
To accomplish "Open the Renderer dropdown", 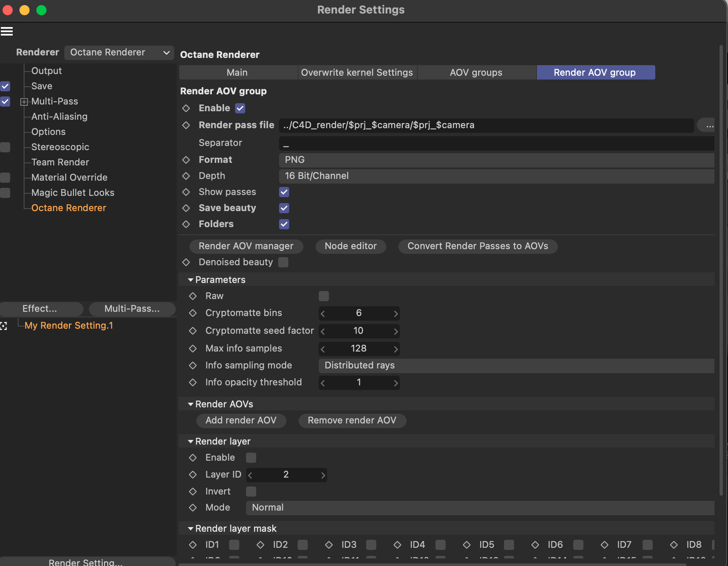I will (x=119, y=52).
